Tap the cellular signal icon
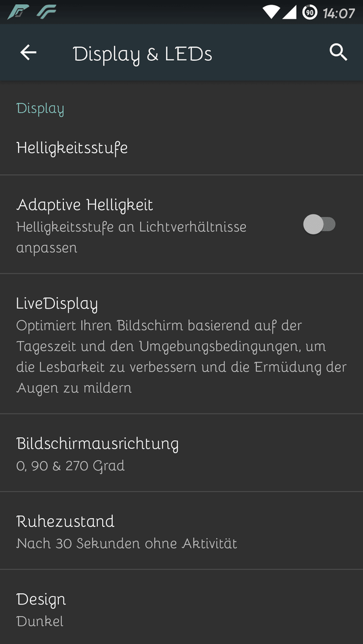The height and width of the screenshot is (644, 363). (x=290, y=13)
